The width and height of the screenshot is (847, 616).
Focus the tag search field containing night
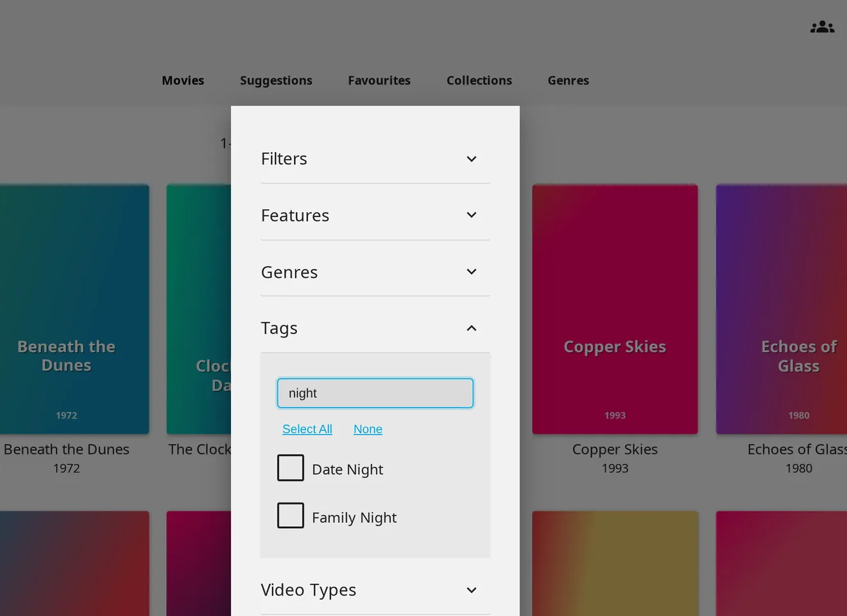(375, 393)
